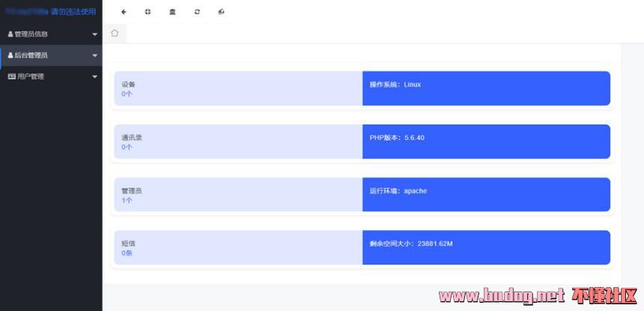Click the refresh icon in top toolbar
The height and width of the screenshot is (311, 644).
(x=197, y=12)
